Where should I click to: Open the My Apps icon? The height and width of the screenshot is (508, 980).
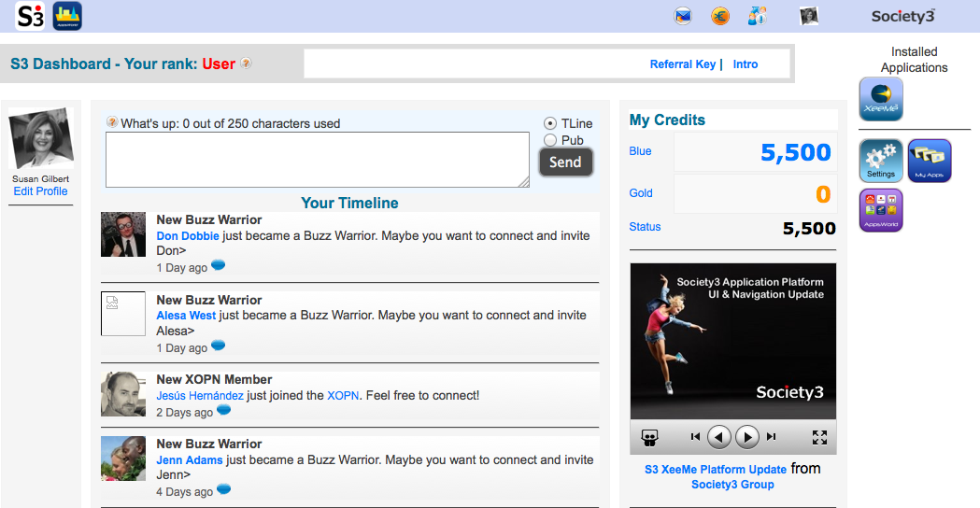point(930,161)
